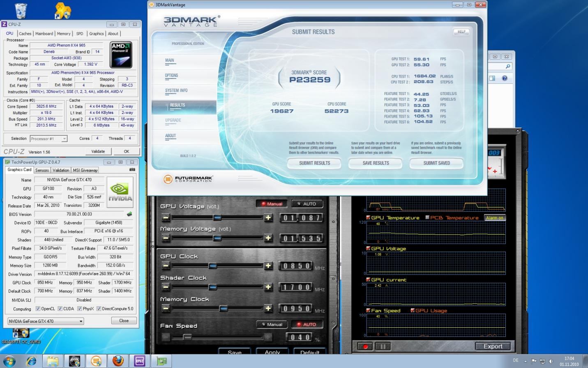Decrease Memory Voltage with the minus button
The width and height of the screenshot is (588, 368).
(x=166, y=238)
